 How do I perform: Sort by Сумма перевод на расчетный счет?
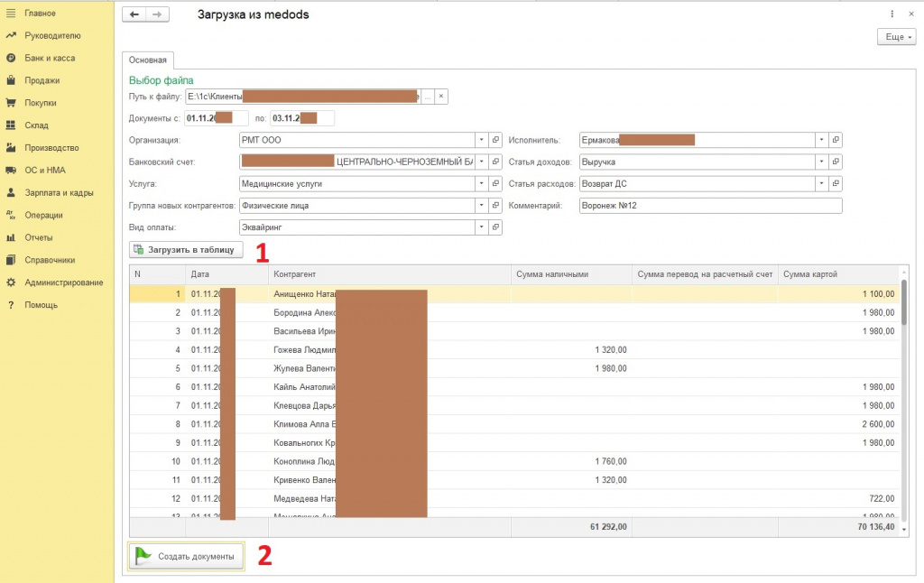[x=705, y=274]
